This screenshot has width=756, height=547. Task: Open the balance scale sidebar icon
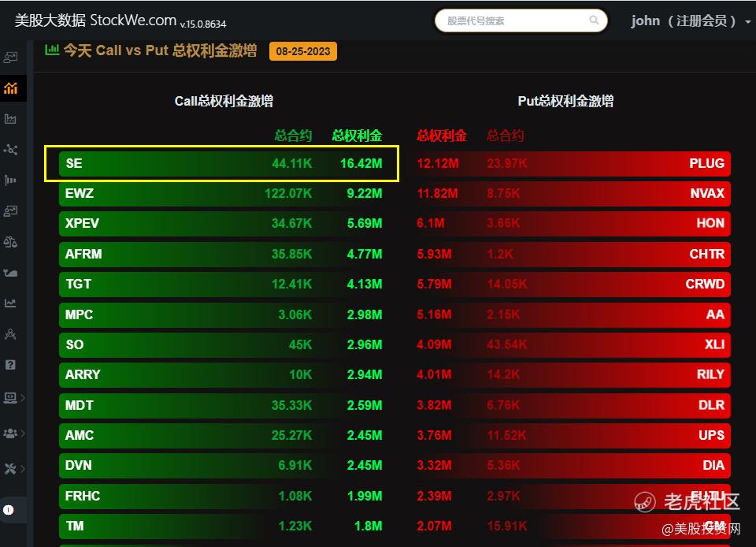coord(10,242)
